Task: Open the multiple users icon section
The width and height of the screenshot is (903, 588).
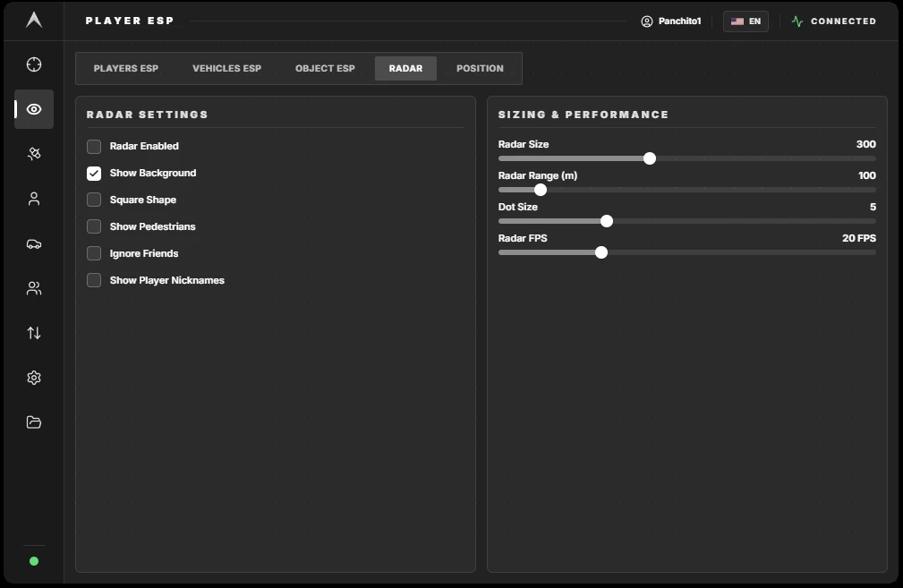Action: pyautogui.click(x=34, y=288)
